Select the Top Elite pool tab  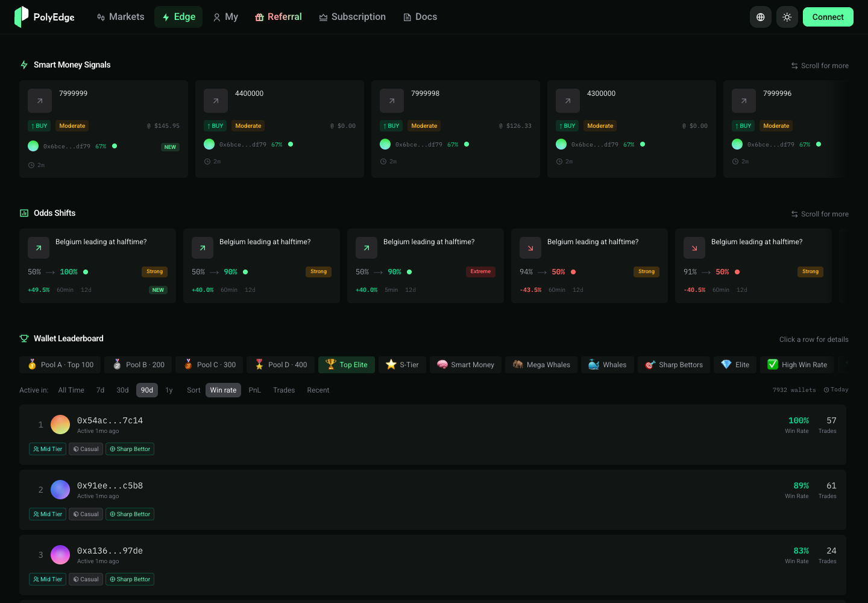347,365
